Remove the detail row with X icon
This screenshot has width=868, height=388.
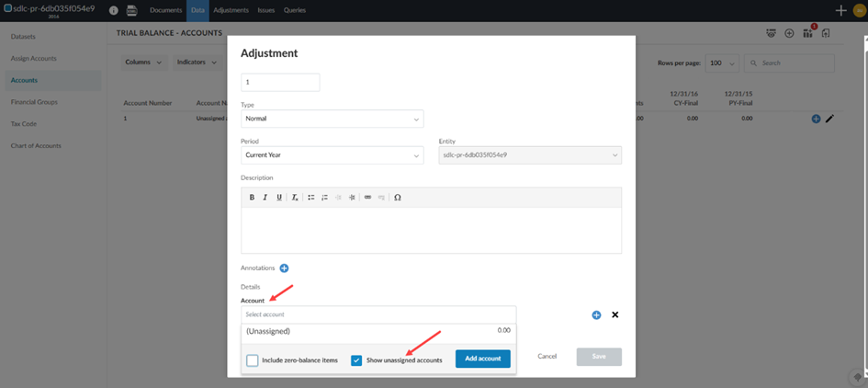(615, 314)
